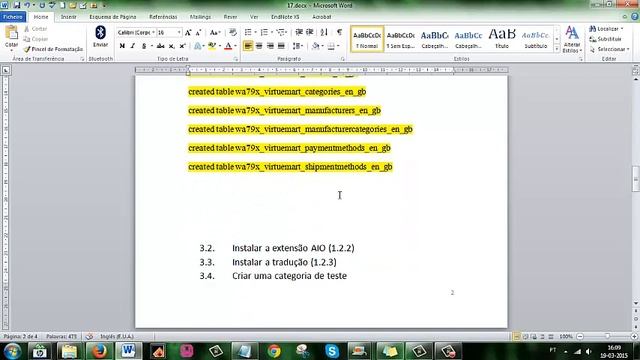640x360 pixels.
Task: Click the Bluetooth Enviar icon
Action: [100, 36]
